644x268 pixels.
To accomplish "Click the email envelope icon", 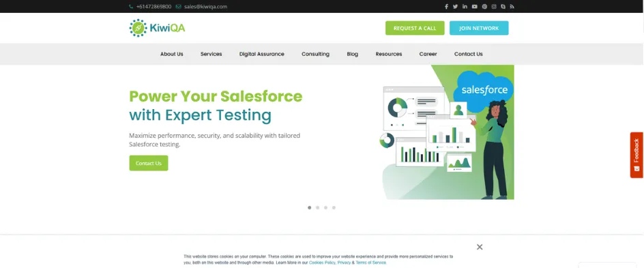I will (178, 7).
